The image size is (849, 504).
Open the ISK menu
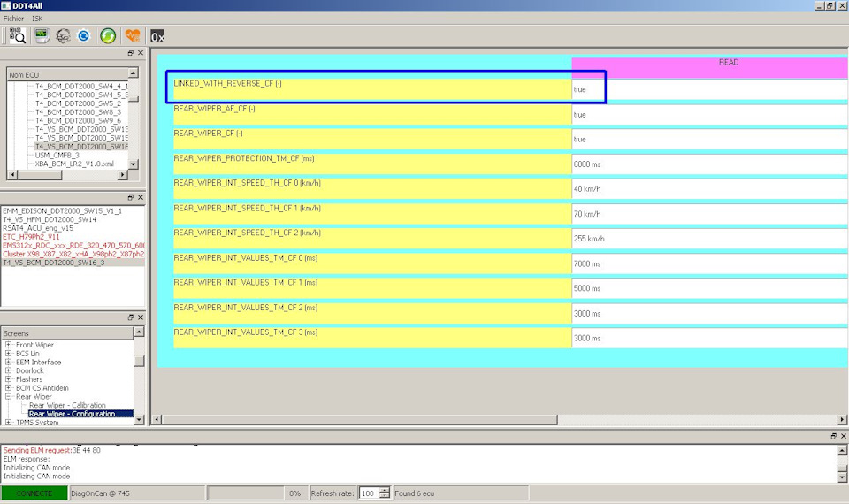coord(37,19)
